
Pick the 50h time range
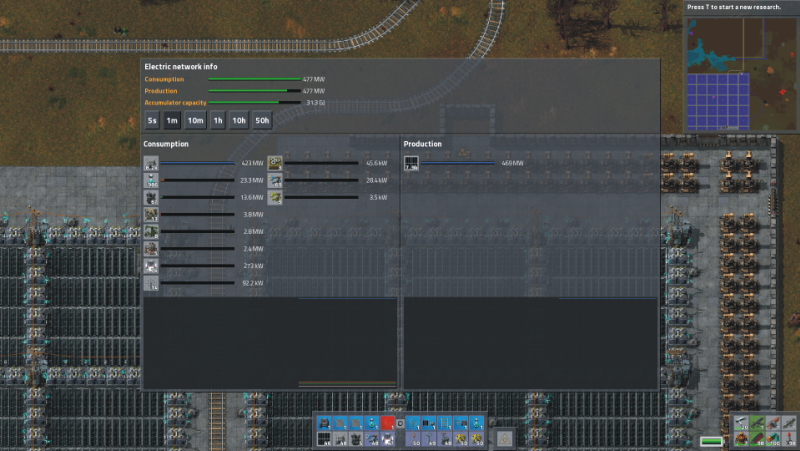[x=262, y=120]
